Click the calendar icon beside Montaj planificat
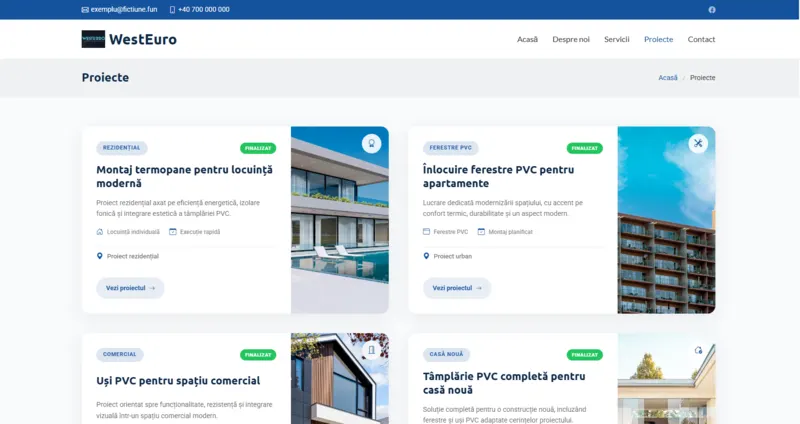Screen dimensions: 800x424 coord(481,232)
